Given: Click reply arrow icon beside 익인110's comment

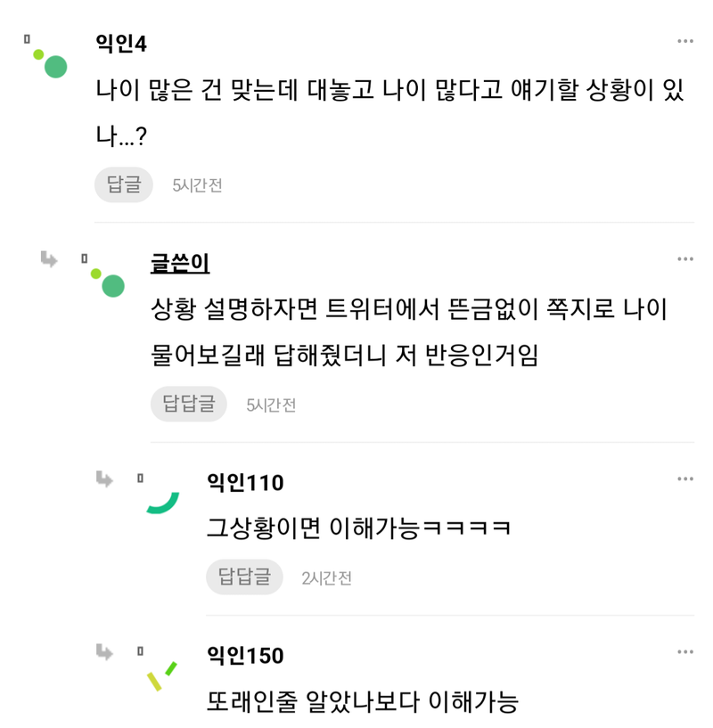Looking at the screenshot, I should pyautogui.click(x=105, y=479).
